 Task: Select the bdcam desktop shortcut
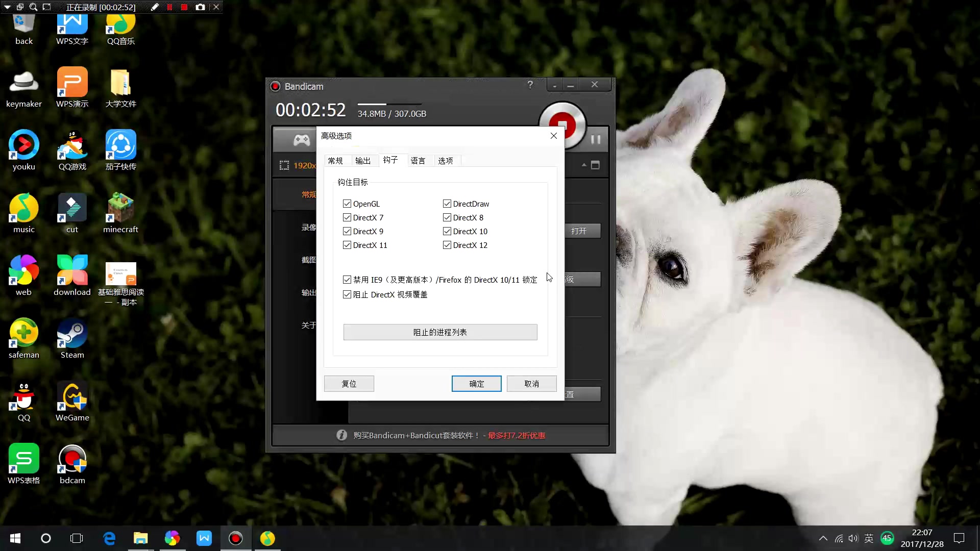pos(72,464)
